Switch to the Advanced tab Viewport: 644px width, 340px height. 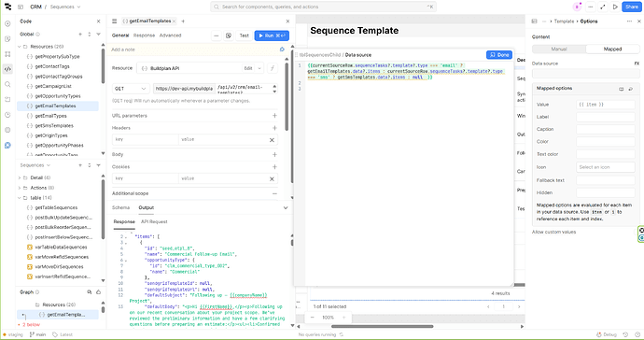(171, 35)
